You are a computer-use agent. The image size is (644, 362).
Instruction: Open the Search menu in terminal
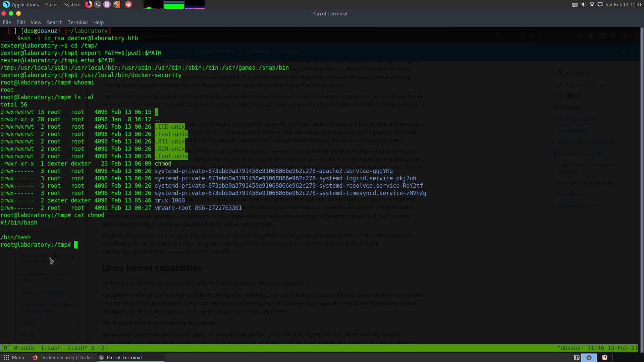(x=54, y=22)
